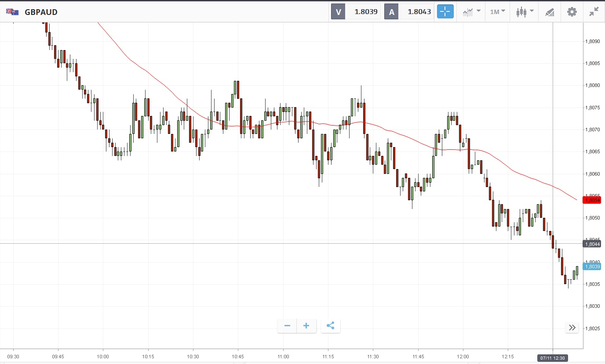Click the GBPAUD instrument name
This screenshot has width=605, height=364.
click(x=41, y=12)
